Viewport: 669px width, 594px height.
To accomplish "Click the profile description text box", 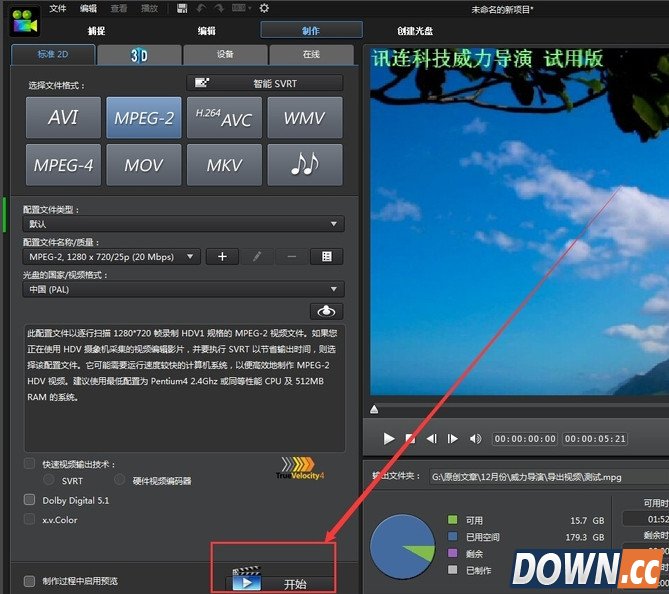I will pyautogui.click(x=184, y=388).
